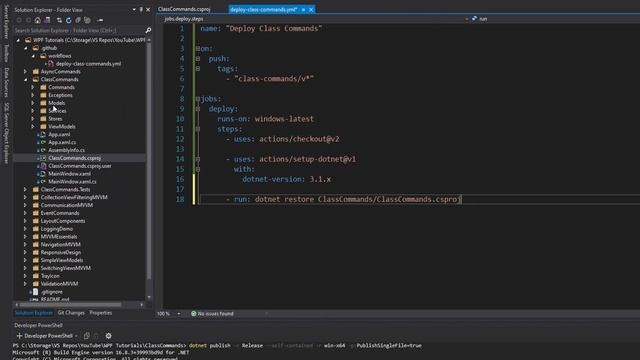The image size is (640, 360).
Task: Open the 100 % zoom dropdown
Action: pyautogui.click(x=178, y=314)
